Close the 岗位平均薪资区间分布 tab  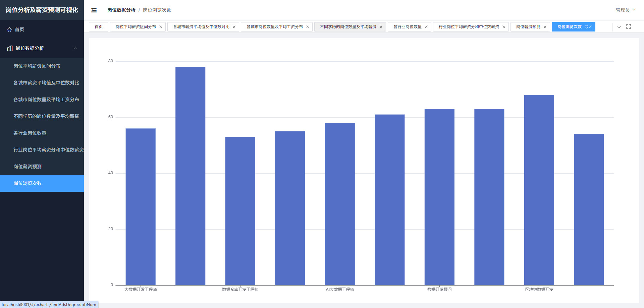pyautogui.click(x=161, y=27)
